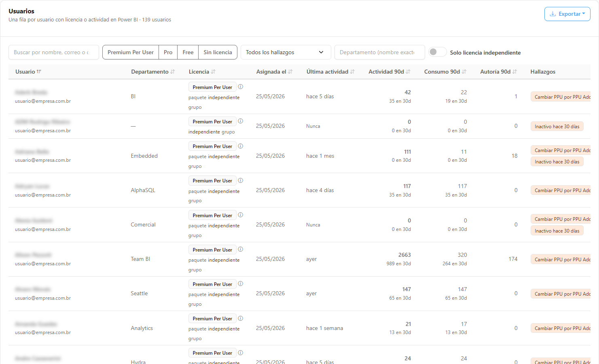
Task: Click the sort arrows beside Licencia header
Action: click(x=213, y=72)
